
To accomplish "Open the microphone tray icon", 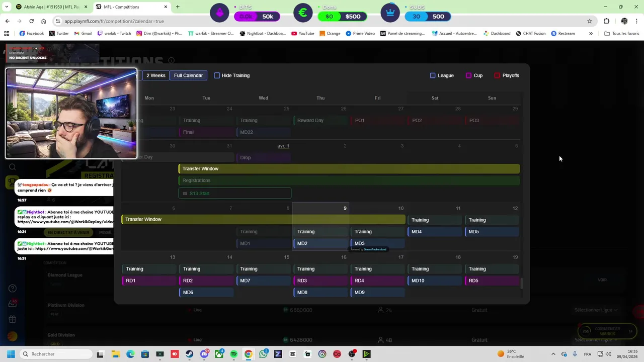I will pyautogui.click(x=575, y=354).
